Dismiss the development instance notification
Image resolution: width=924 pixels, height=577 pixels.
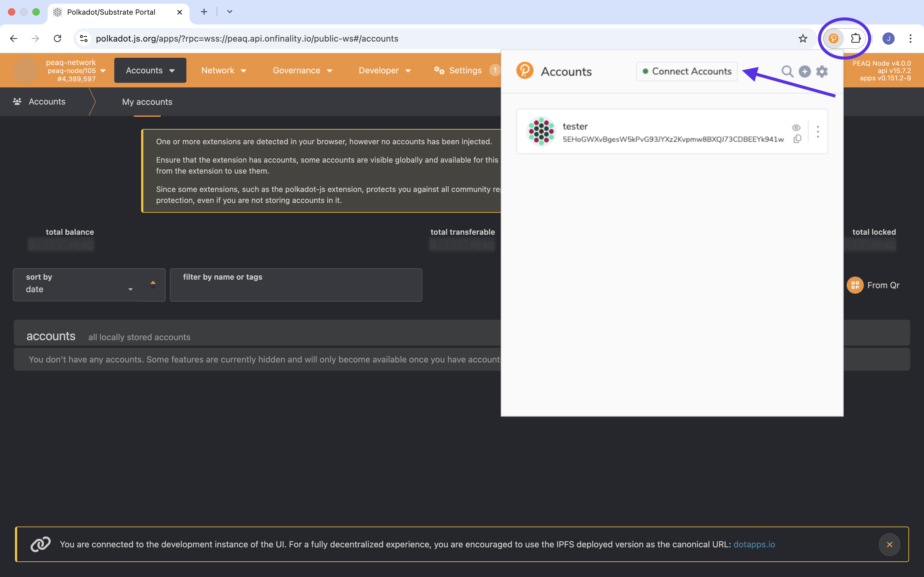point(889,544)
